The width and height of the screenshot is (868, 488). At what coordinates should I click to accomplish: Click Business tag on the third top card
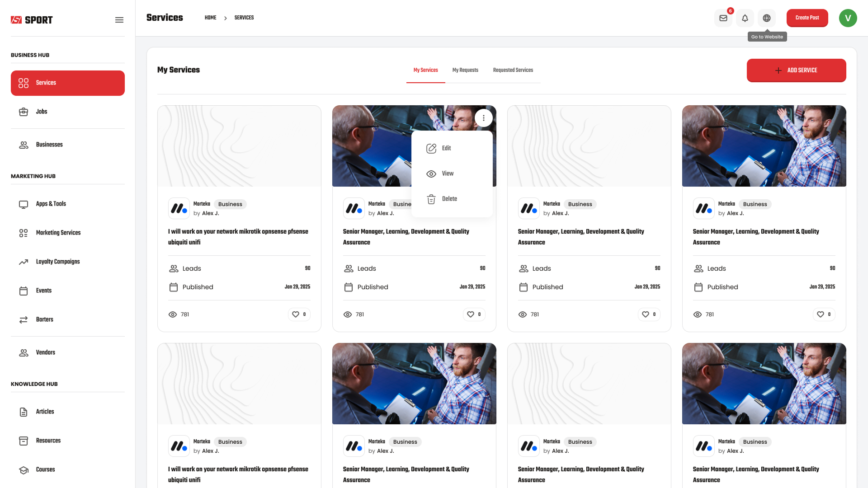click(x=580, y=204)
